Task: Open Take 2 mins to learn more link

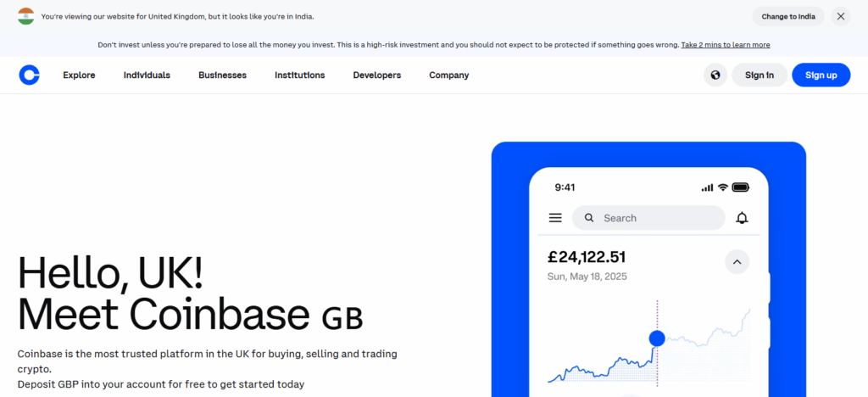Action: (726, 45)
